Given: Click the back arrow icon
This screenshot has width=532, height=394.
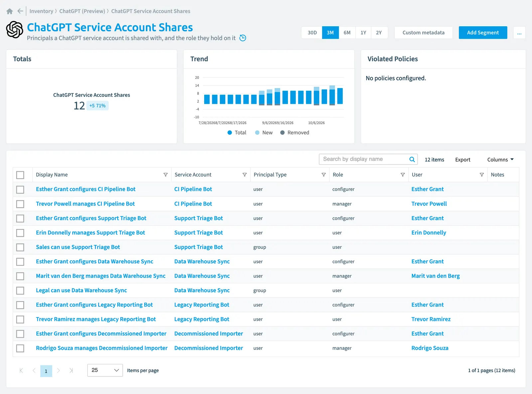Looking at the screenshot, I should click(x=20, y=11).
